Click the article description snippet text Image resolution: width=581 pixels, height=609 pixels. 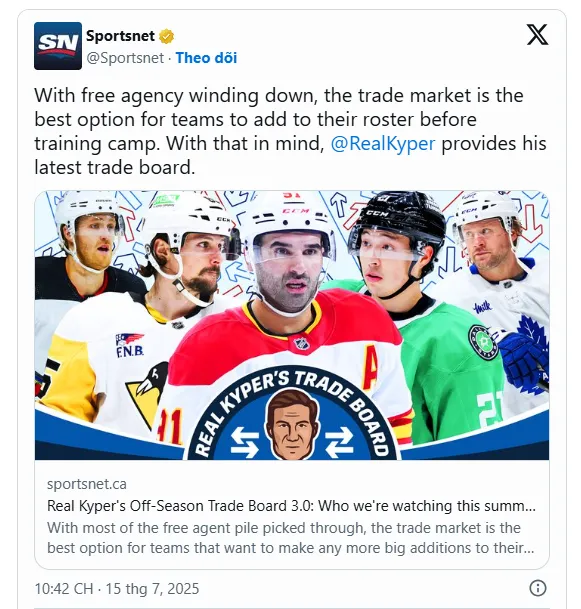[291, 538]
